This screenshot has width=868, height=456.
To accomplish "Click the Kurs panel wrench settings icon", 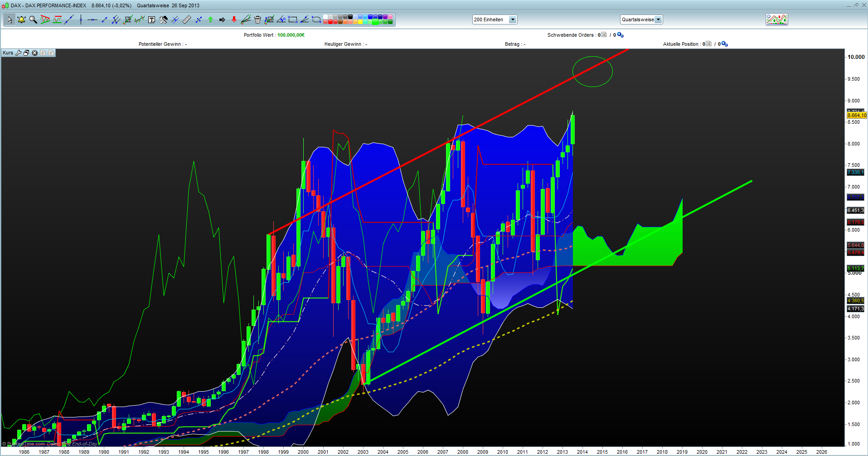I will [19, 53].
